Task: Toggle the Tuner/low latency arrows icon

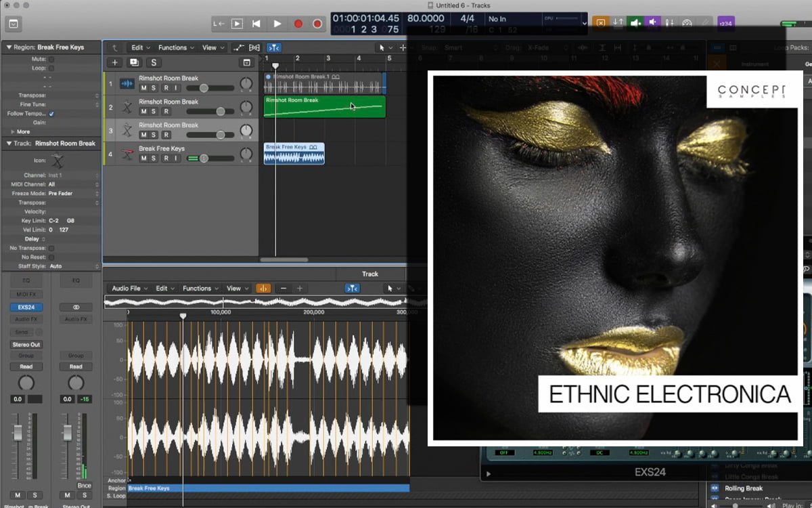Action: 618,23
